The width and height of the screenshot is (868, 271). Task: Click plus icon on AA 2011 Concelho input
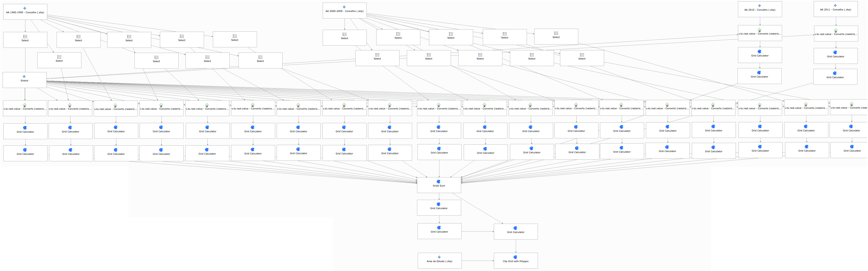click(x=835, y=5)
